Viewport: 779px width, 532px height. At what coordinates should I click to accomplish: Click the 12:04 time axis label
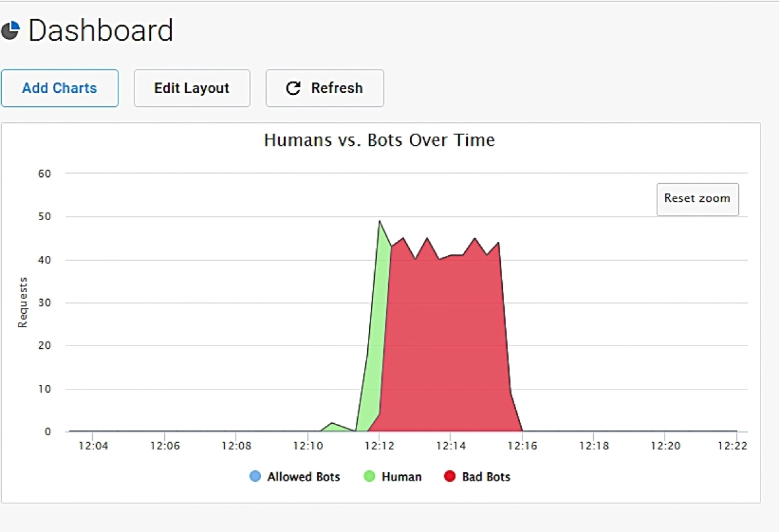[93, 446]
